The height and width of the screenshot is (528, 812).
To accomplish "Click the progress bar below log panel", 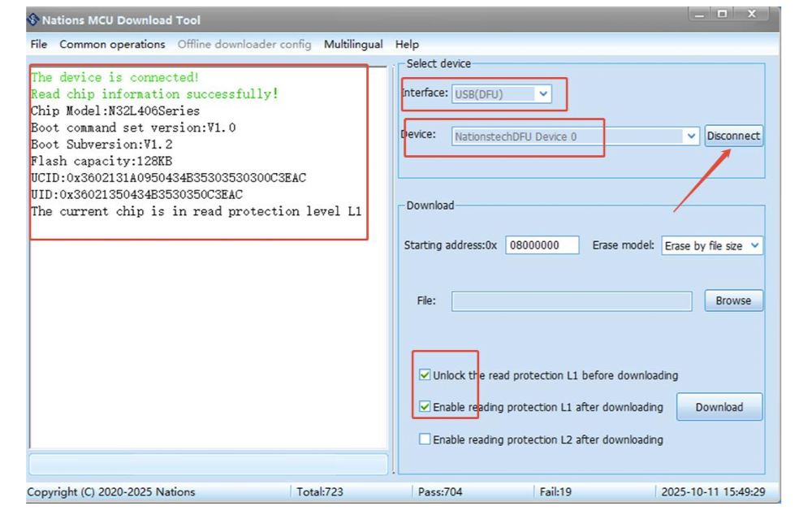I will click(208, 464).
